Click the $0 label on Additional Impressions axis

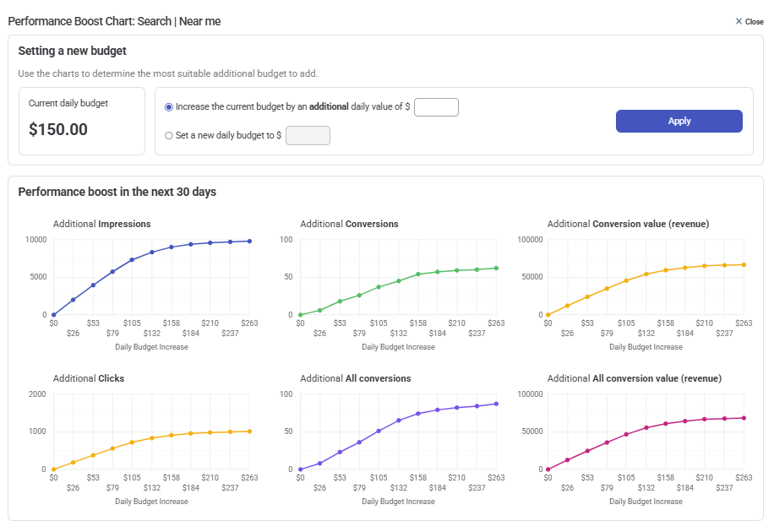pos(53,323)
